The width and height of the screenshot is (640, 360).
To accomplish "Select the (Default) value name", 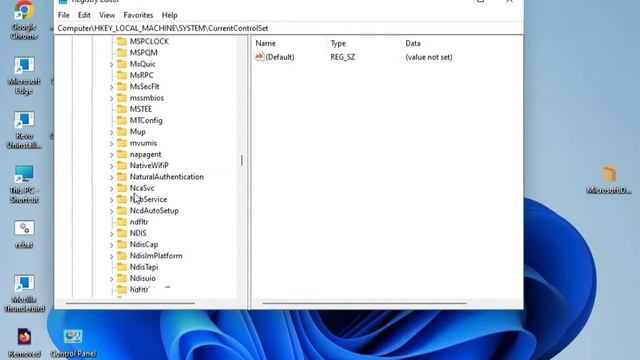I will click(x=280, y=57).
